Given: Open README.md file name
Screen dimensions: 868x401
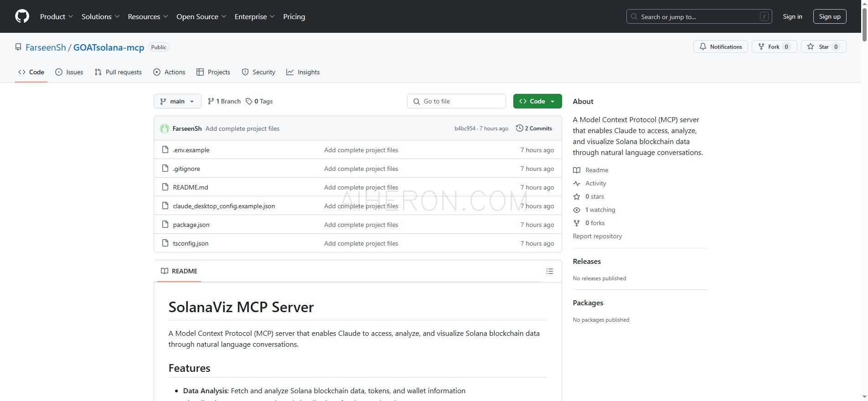Looking at the screenshot, I should pos(191,187).
